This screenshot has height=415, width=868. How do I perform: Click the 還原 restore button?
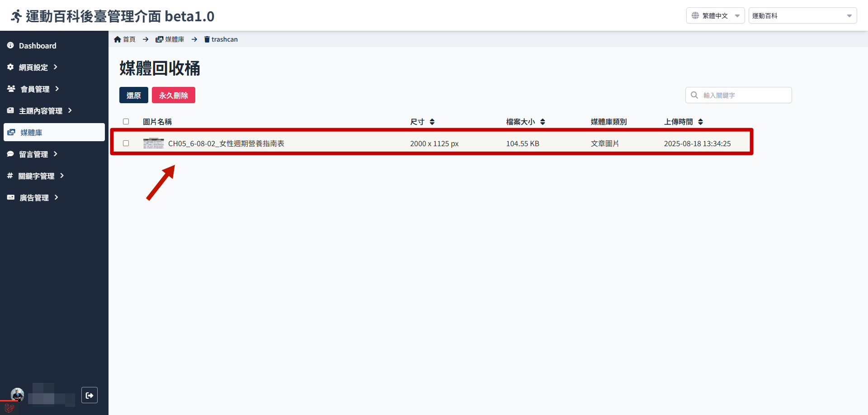click(x=134, y=95)
